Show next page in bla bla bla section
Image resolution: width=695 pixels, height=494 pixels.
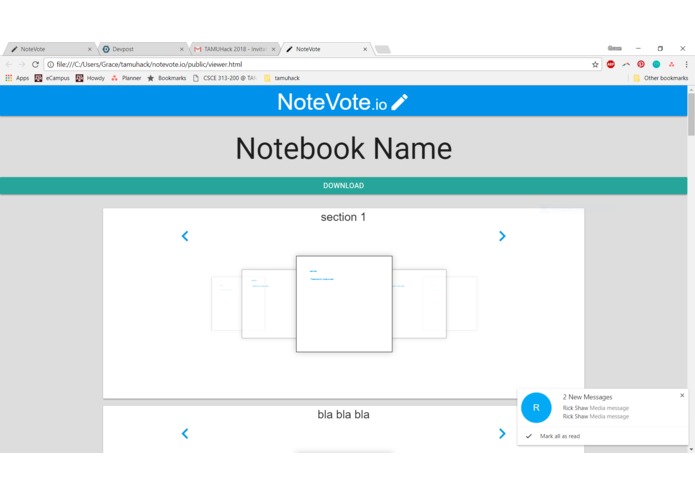(502, 433)
